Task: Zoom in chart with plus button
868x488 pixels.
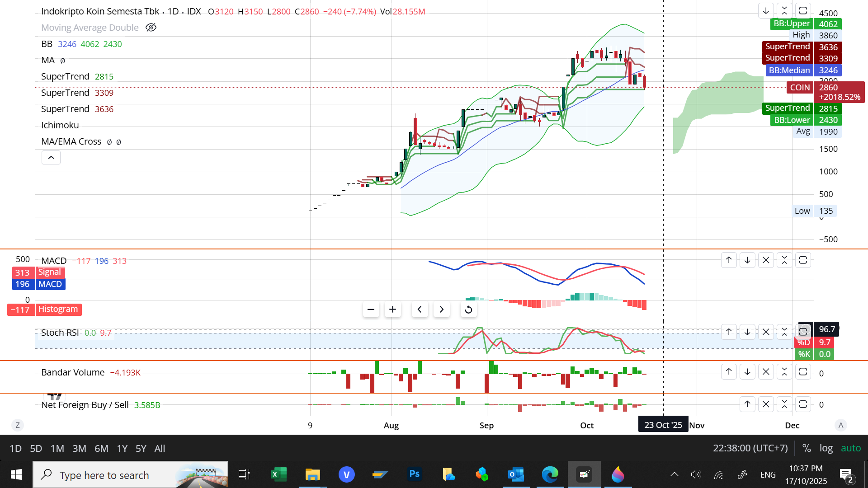Action: (x=392, y=310)
